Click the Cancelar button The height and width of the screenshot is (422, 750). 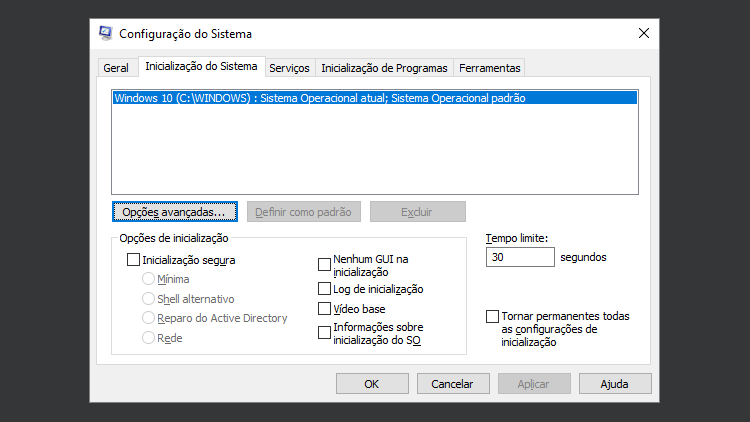pos(453,384)
